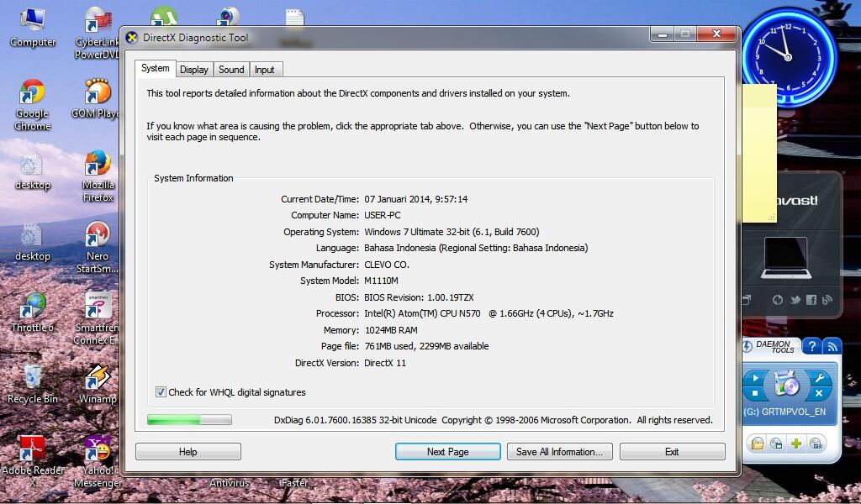Click the green loading progress bar
Screen dimensions: 861x504
tap(189, 420)
